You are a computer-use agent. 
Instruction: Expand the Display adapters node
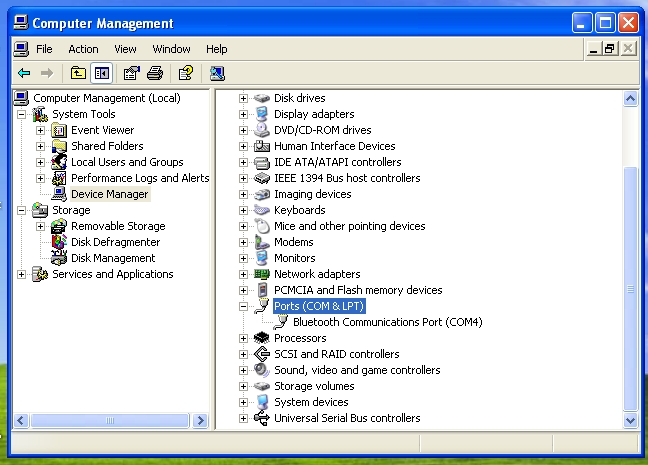[243, 114]
